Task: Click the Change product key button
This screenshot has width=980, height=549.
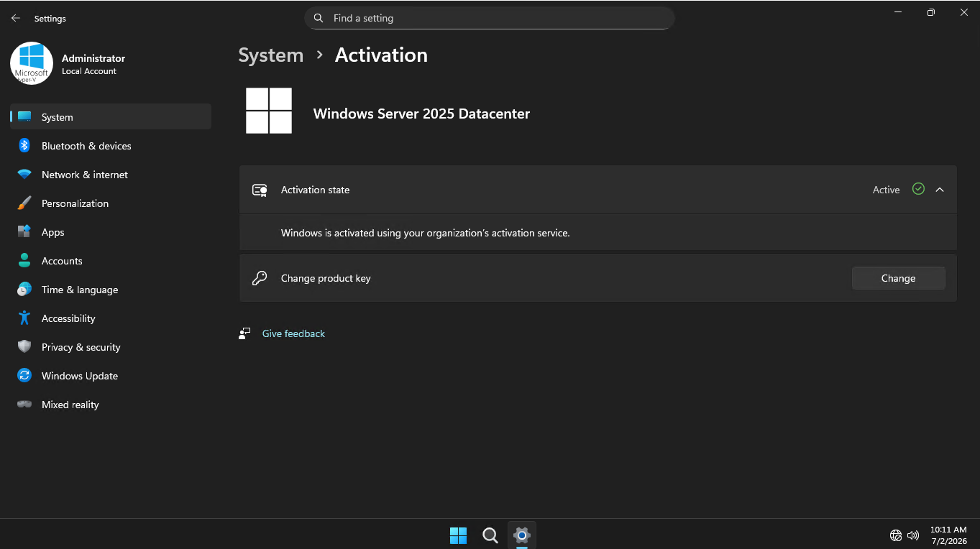Action: pos(898,278)
